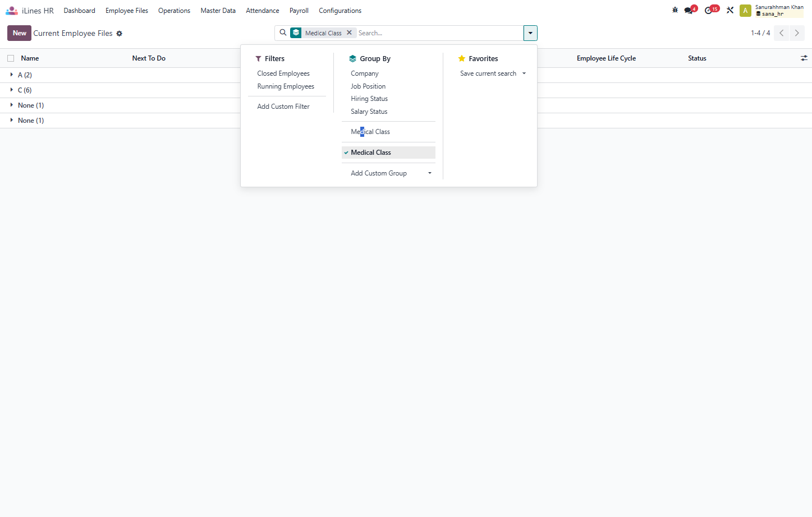Image resolution: width=812 pixels, height=517 pixels.
Task: Click Add Custom Filter
Action: (x=283, y=107)
